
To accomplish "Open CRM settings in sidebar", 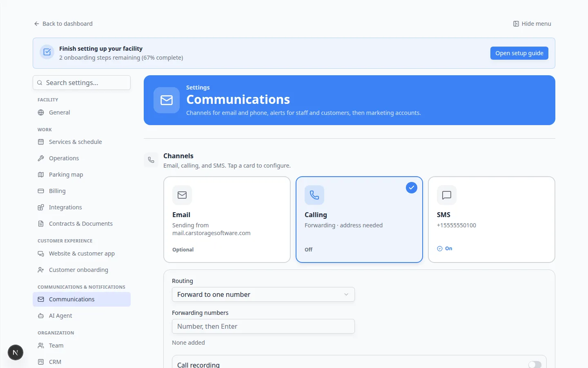I will (x=82, y=362).
